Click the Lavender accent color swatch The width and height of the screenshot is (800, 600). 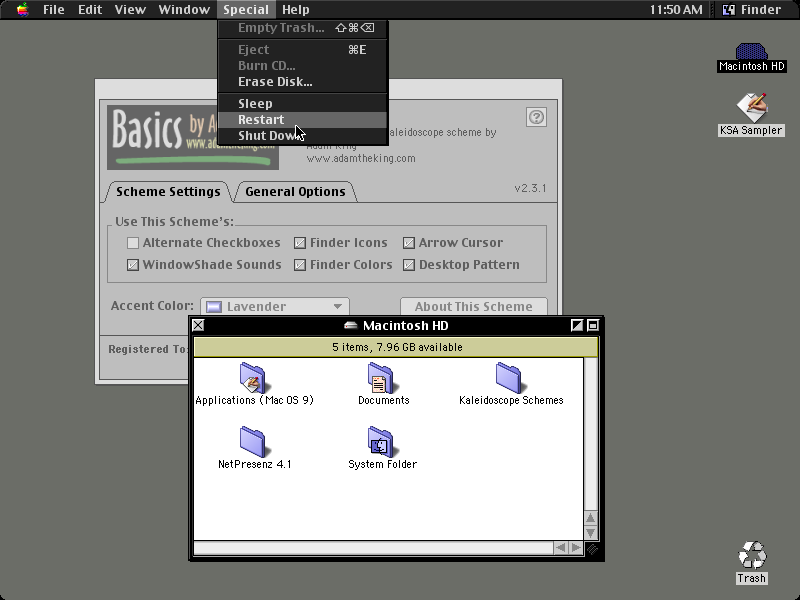point(214,307)
